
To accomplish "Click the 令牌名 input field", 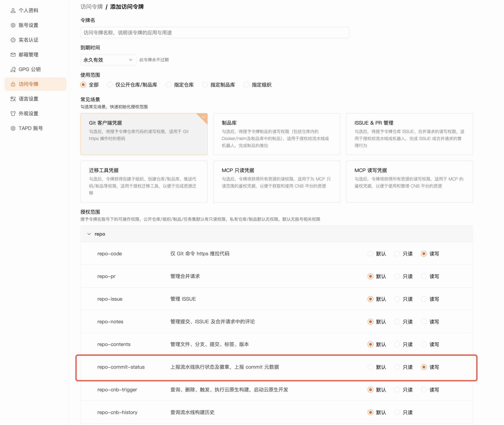I will pyautogui.click(x=215, y=32).
